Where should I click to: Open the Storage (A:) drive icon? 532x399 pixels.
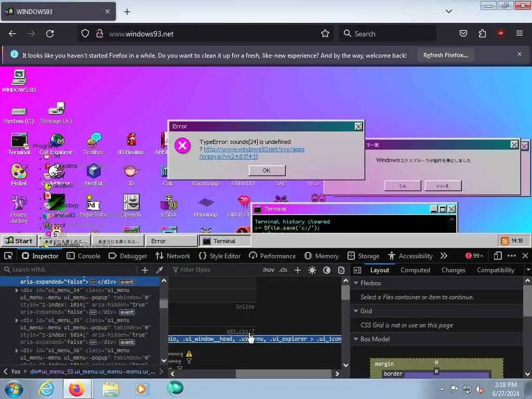click(56, 113)
